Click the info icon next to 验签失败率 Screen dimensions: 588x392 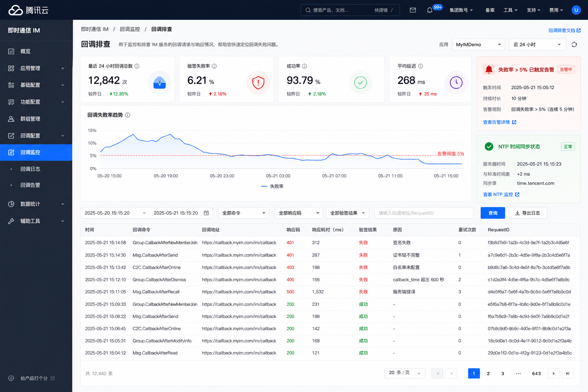[214, 66]
